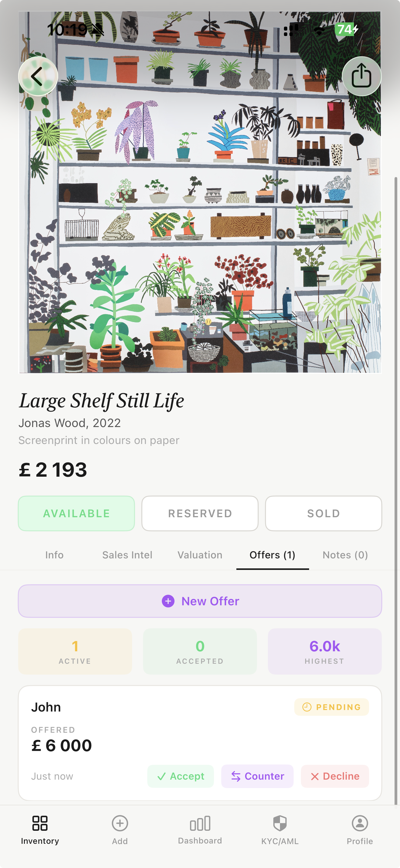400x868 pixels.
Task: Accept John's £6 000 offer
Action: pyautogui.click(x=180, y=776)
